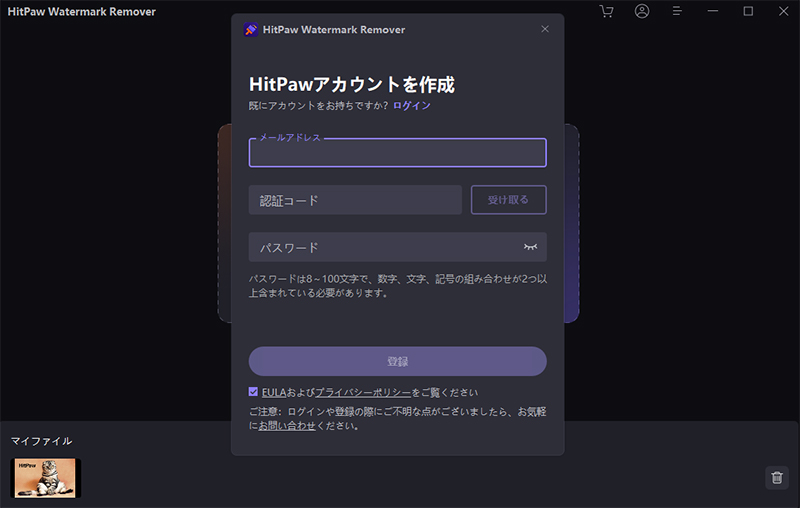Click the マイファイル section label
The height and width of the screenshot is (508, 800).
point(41,441)
